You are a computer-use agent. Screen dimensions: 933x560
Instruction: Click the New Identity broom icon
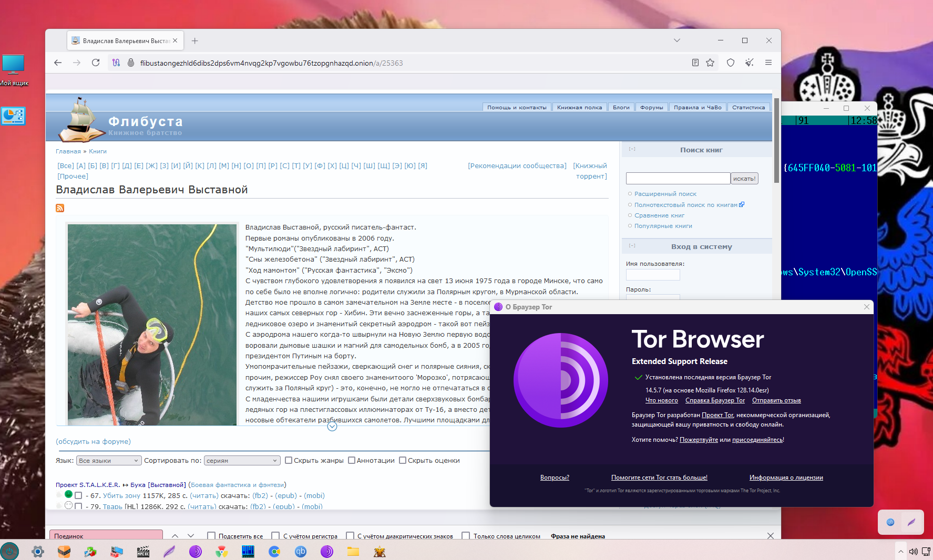[x=749, y=63]
